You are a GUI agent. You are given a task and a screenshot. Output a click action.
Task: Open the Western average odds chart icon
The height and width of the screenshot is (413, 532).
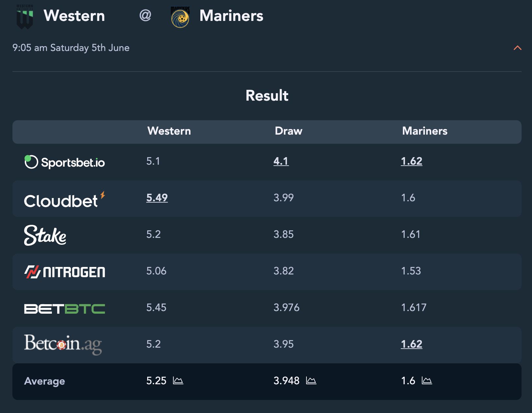(x=178, y=381)
